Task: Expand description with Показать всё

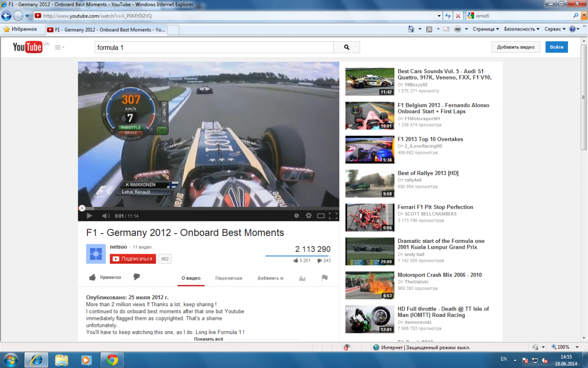Action: (x=209, y=339)
